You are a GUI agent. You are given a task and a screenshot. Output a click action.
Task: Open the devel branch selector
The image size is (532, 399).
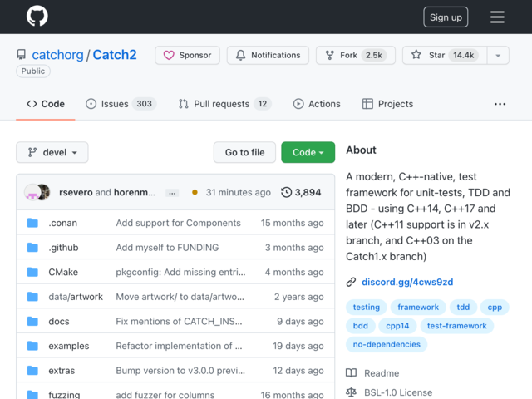(52, 152)
